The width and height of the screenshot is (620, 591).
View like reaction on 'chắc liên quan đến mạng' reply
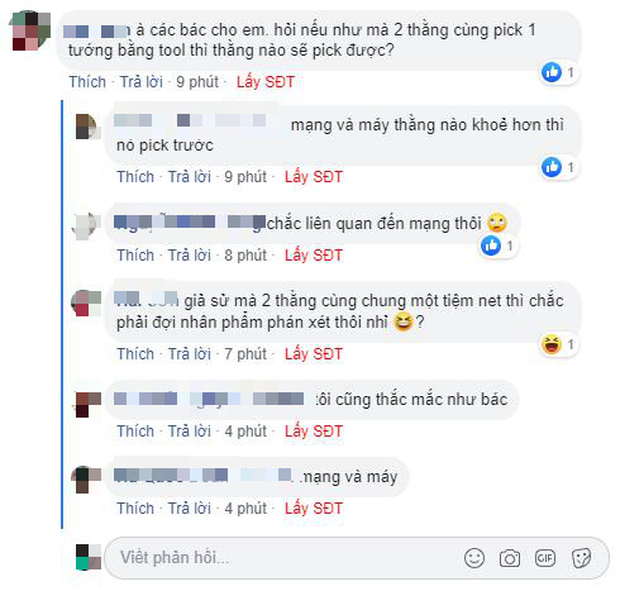498,246
